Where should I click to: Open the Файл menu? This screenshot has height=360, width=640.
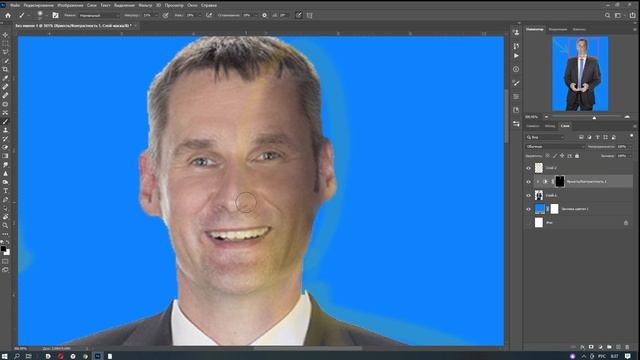coord(15,5)
